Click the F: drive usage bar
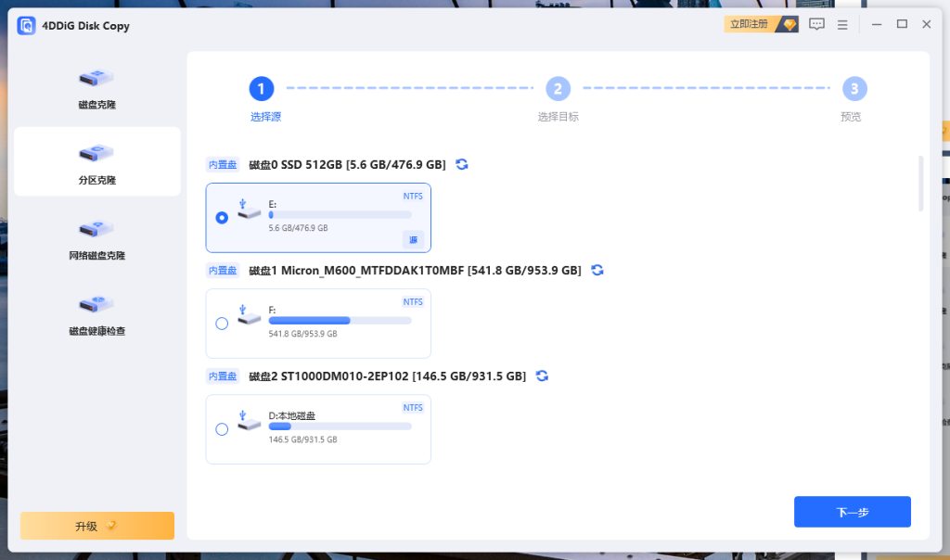Screen dimensions: 950x560 pos(340,321)
